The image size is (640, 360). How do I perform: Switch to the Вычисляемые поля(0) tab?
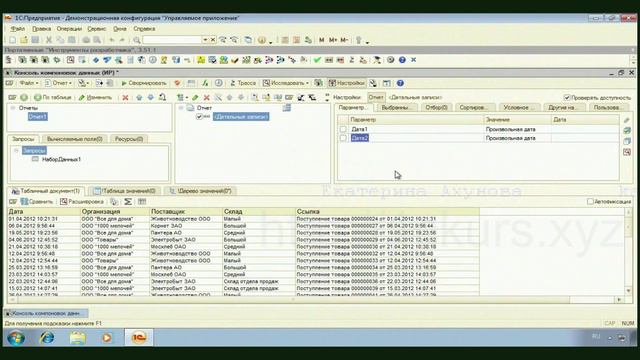[x=74, y=139]
